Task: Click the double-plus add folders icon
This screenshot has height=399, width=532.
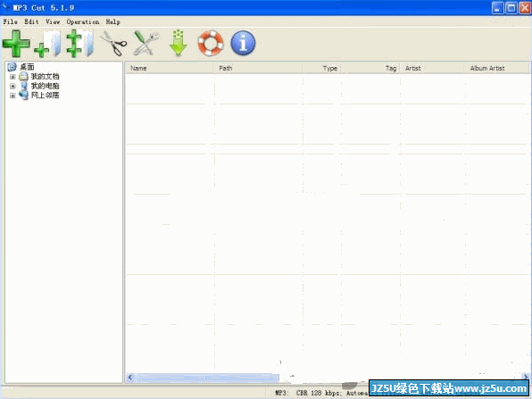Action: [79, 44]
